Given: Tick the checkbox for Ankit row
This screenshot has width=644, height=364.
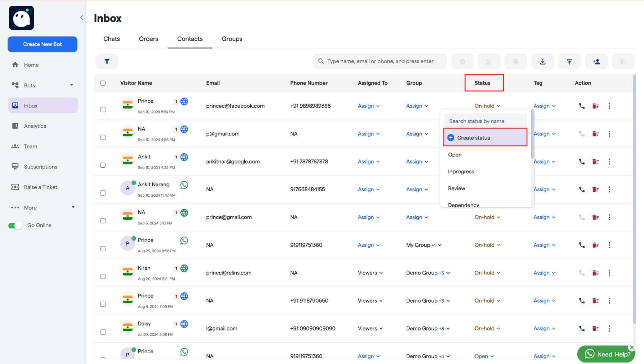Looking at the screenshot, I should click(103, 165).
